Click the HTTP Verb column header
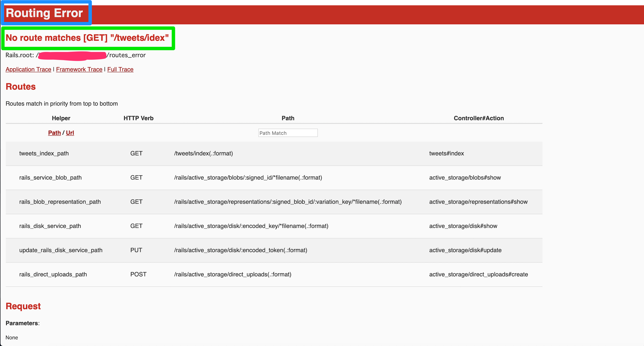The width and height of the screenshot is (644, 346). point(138,118)
